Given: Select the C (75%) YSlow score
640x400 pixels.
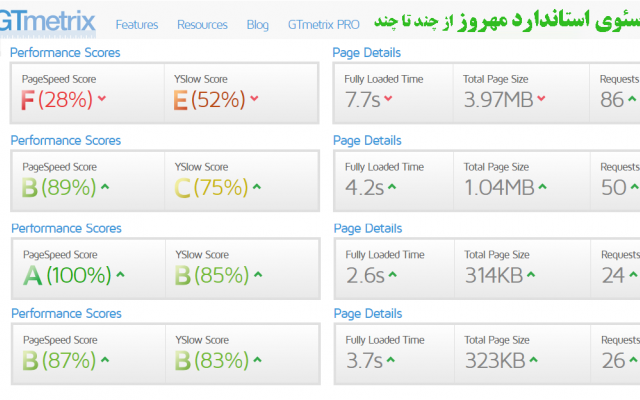Looking at the screenshot, I should click(211, 188).
